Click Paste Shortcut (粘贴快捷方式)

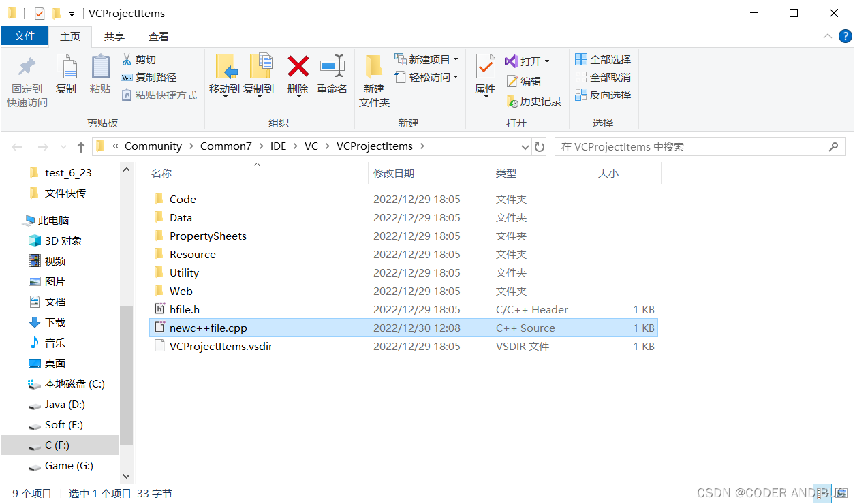(159, 95)
